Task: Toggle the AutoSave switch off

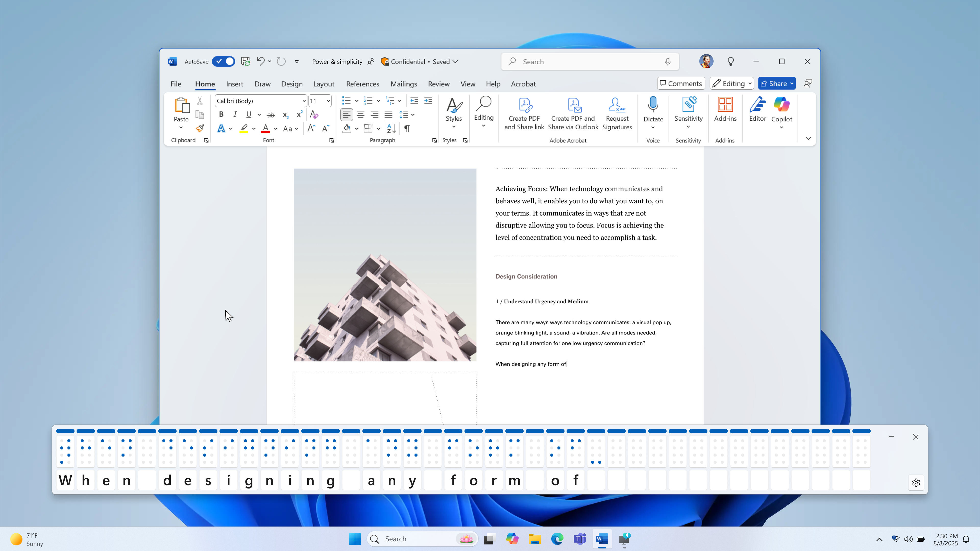Action: coord(224,61)
